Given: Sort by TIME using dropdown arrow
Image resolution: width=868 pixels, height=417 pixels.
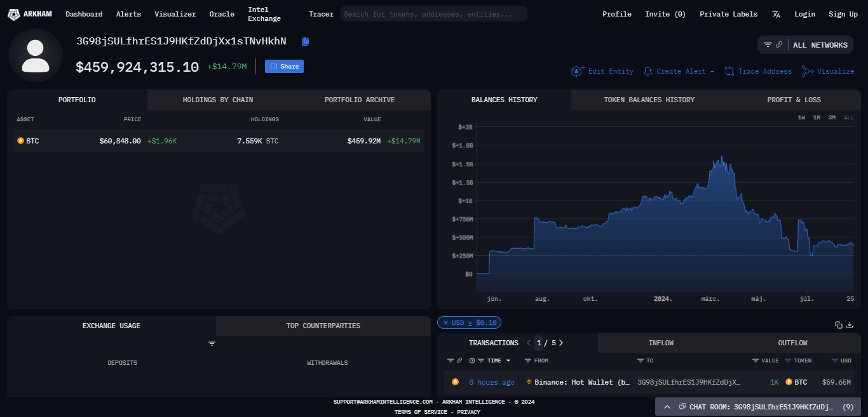Looking at the screenshot, I should pyautogui.click(x=508, y=361).
